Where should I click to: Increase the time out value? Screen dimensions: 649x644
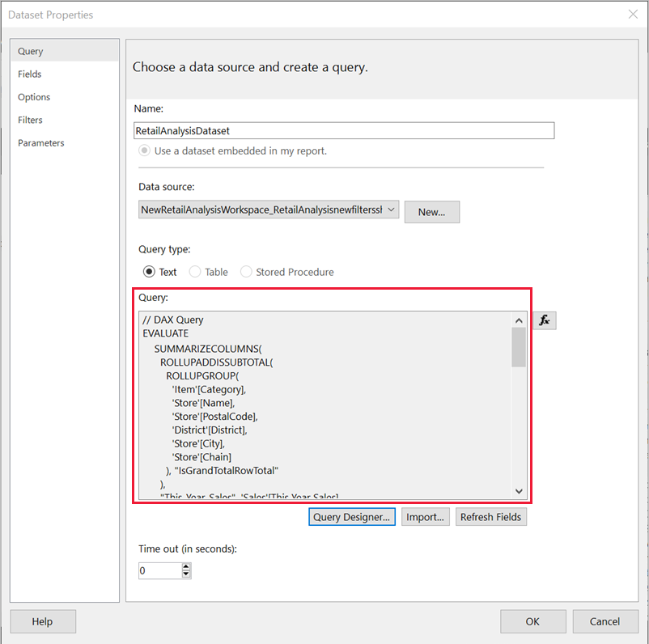(x=186, y=567)
